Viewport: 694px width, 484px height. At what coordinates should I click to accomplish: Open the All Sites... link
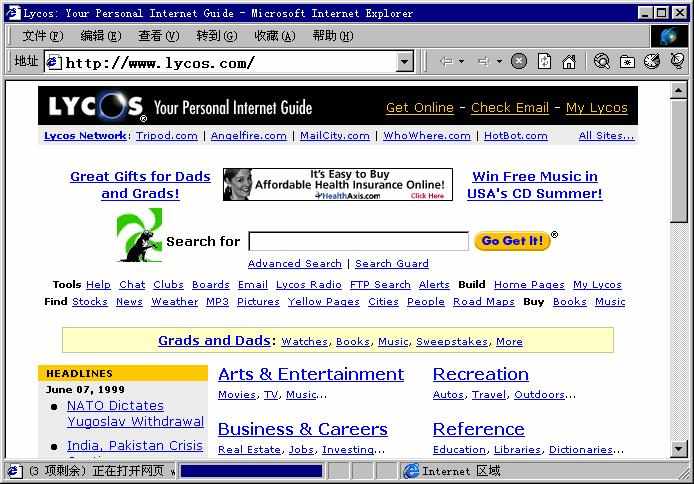[x=606, y=136]
